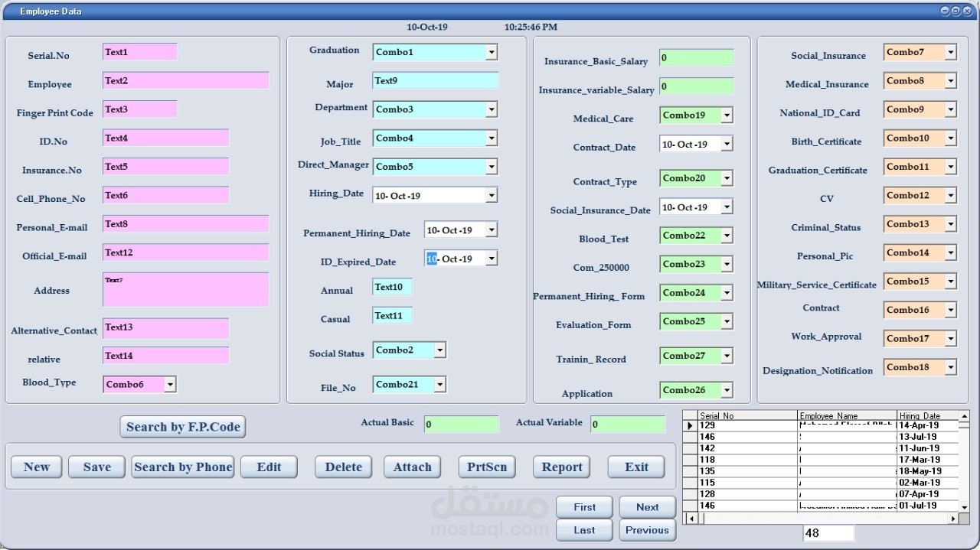Open the CV Combo12 dropdown
Viewport: 980px width, 550px height.
(950, 196)
